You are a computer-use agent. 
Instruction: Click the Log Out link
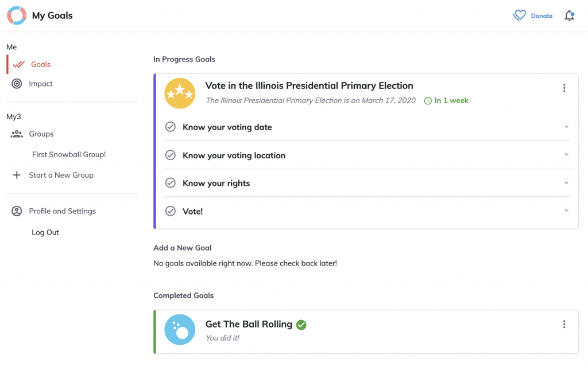(x=45, y=233)
